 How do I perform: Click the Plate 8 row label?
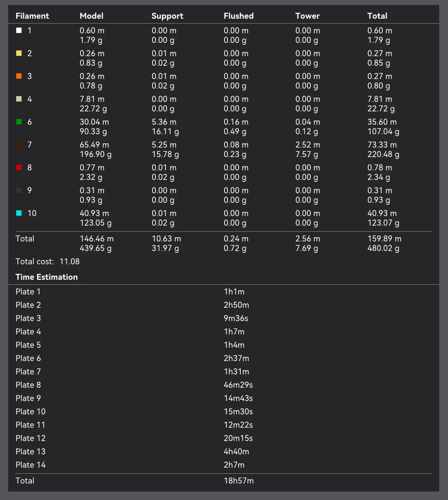[x=28, y=385]
